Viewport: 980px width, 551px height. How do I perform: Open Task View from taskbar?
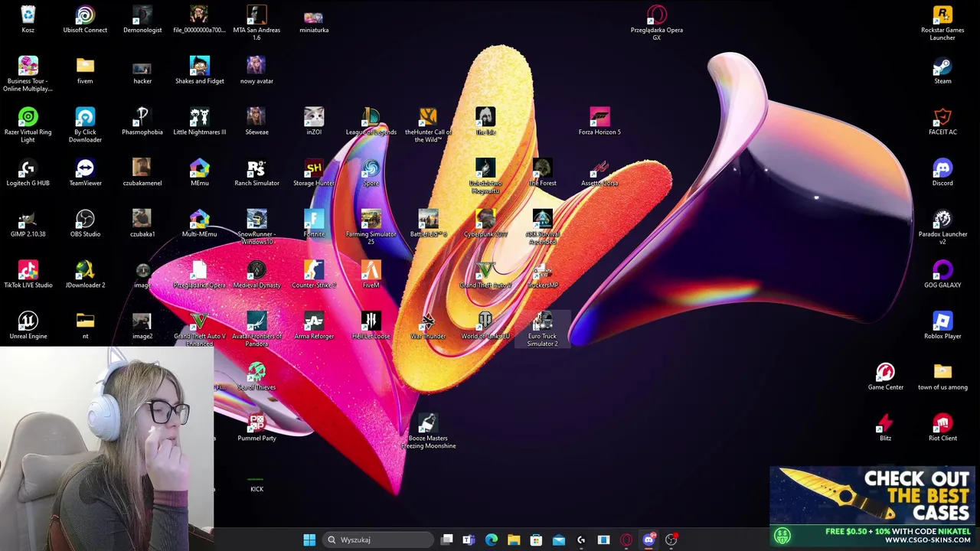[447, 540]
